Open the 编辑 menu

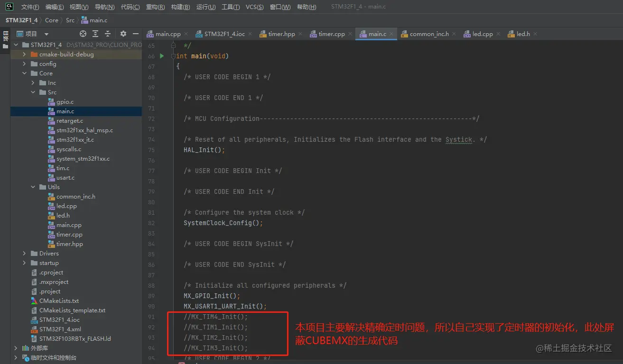point(55,7)
